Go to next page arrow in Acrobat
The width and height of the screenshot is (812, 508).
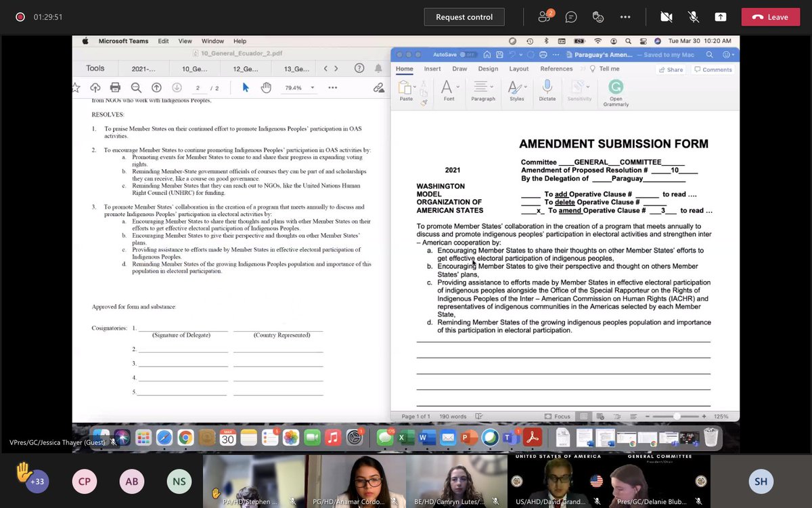[177, 87]
